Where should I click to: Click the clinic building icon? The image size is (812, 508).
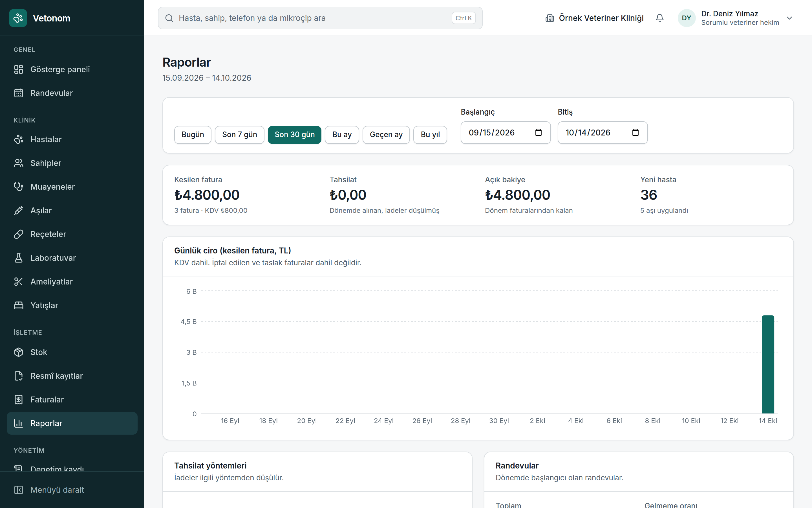coord(550,18)
